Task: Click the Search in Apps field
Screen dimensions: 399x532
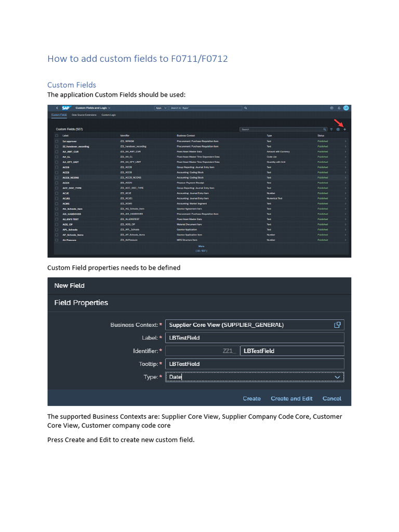Action: 206,108
